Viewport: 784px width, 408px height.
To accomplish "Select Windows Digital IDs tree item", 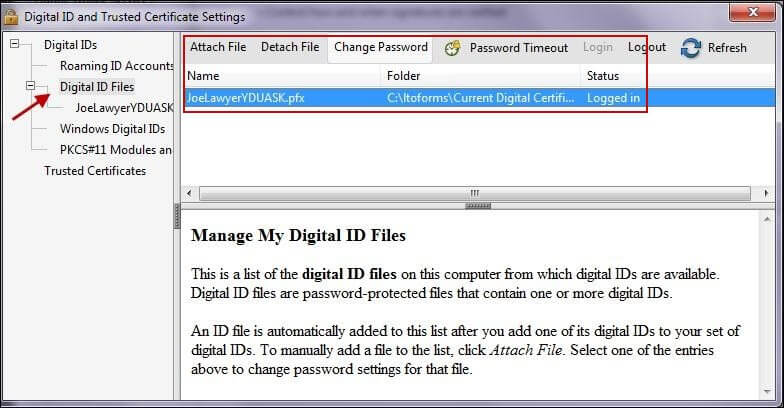I will coord(112,128).
